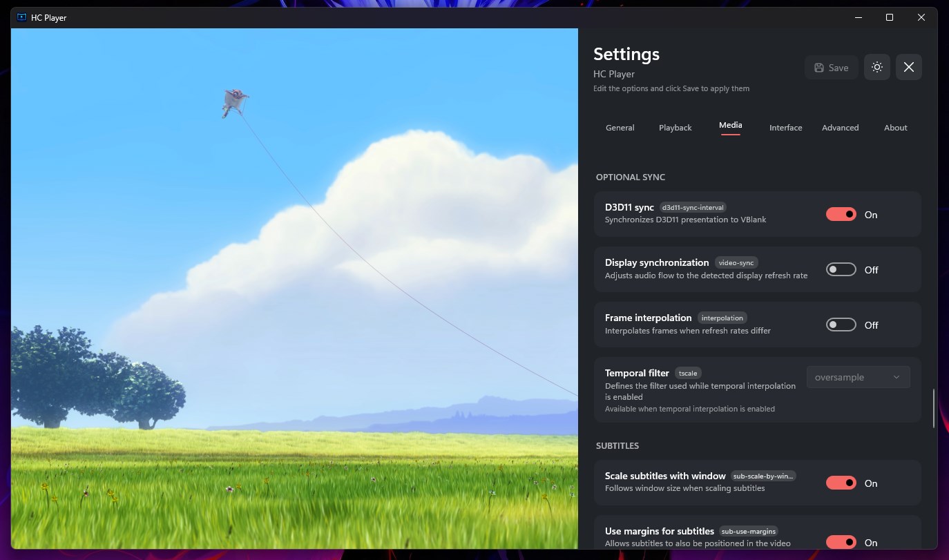Open the Interface tab
The height and width of the screenshot is (560, 949).
[786, 128]
